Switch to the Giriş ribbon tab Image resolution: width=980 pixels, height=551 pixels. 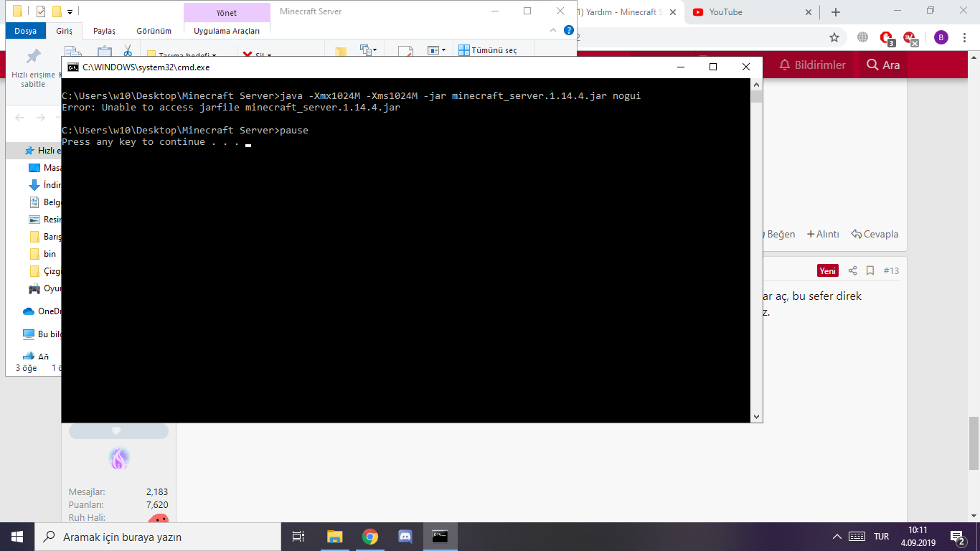[x=64, y=31]
